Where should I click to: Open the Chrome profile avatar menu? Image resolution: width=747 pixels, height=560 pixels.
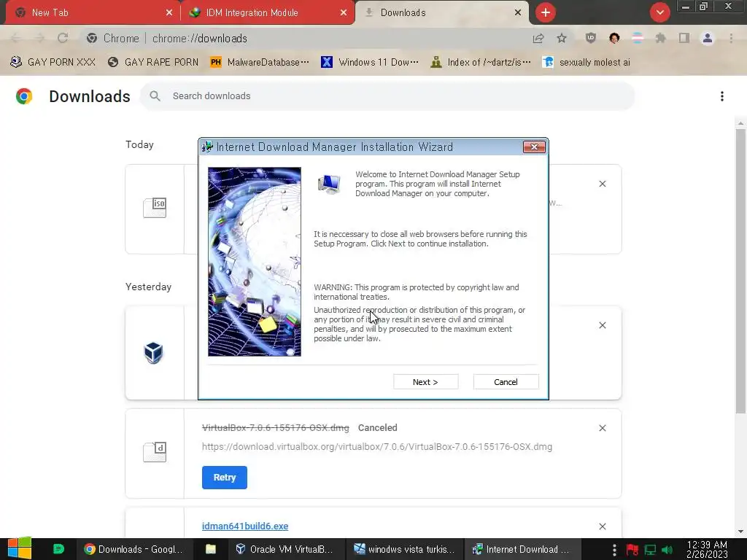(708, 38)
